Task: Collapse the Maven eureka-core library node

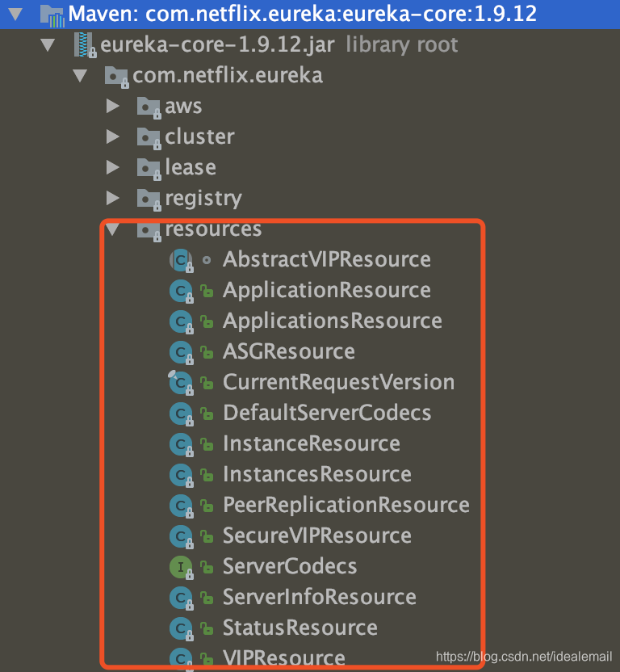Action: tap(15, 15)
